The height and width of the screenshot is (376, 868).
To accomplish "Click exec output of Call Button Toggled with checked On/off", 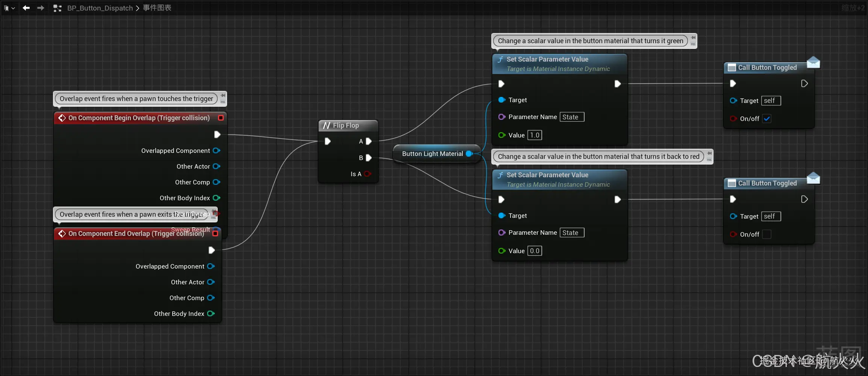I will [804, 83].
